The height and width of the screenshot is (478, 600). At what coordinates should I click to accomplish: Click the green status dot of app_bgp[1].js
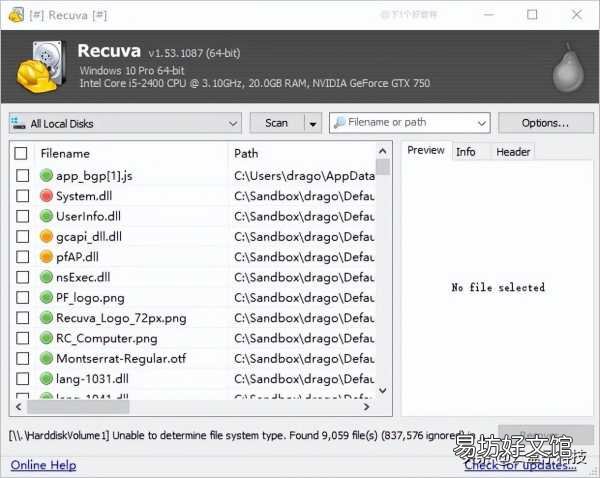tap(46, 175)
